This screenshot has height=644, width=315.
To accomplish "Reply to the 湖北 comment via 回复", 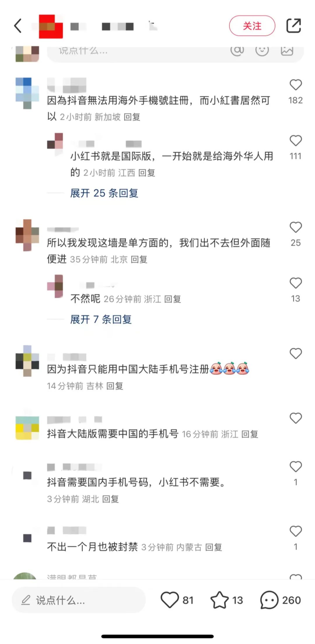I will [x=111, y=499].
